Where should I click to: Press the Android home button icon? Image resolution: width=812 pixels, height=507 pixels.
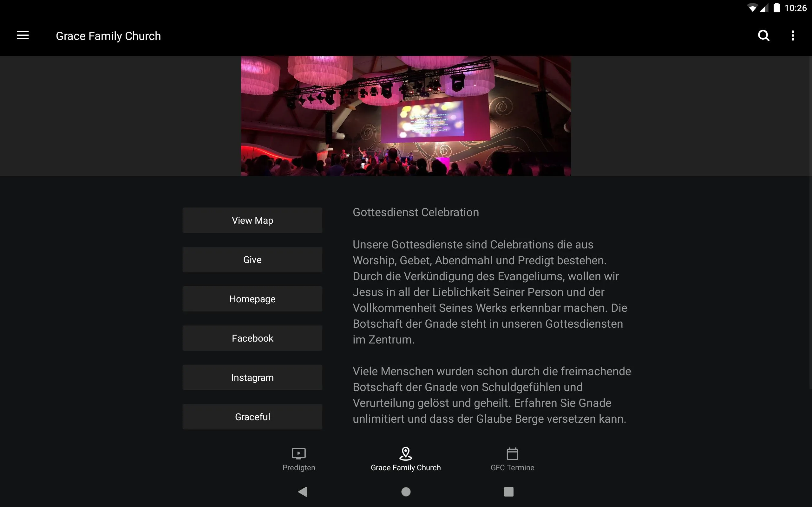406,491
